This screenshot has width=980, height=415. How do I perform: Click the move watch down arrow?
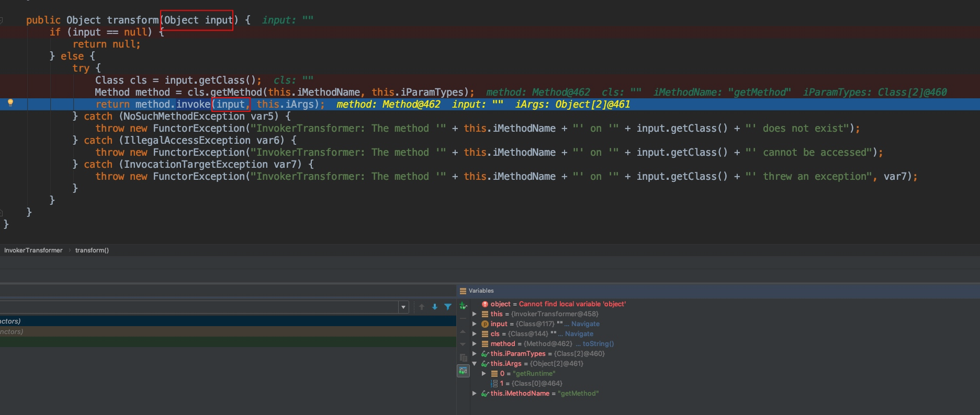(463, 344)
